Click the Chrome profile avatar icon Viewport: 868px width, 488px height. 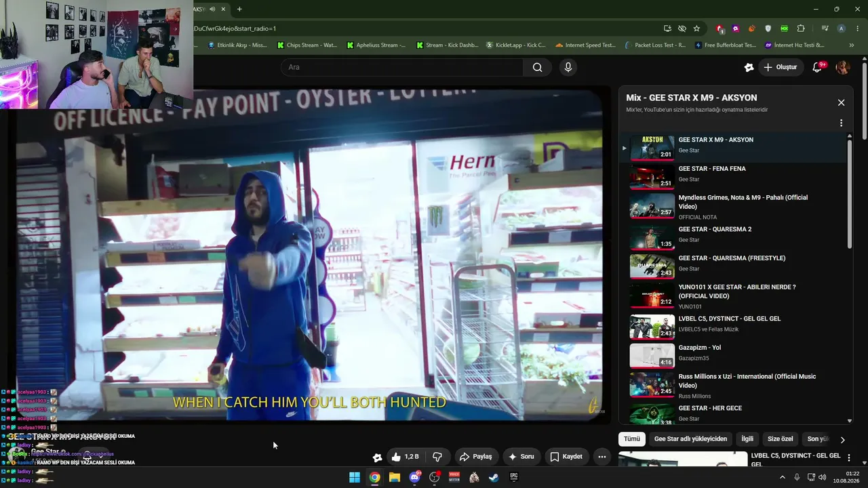point(841,28)
